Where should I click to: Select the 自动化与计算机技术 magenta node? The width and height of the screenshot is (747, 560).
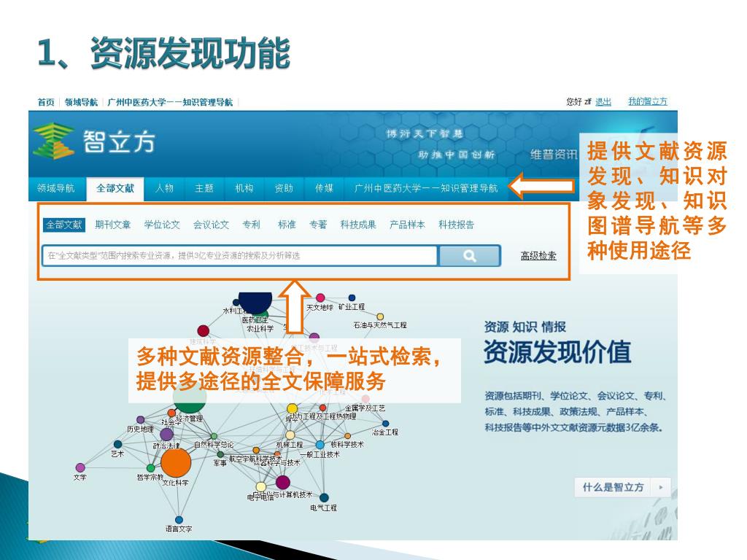(x=282, y=482)
